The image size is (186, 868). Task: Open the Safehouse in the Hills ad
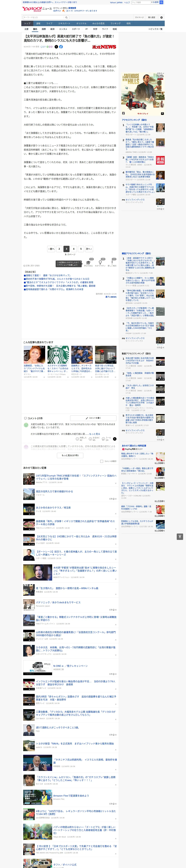click(143, 94)
